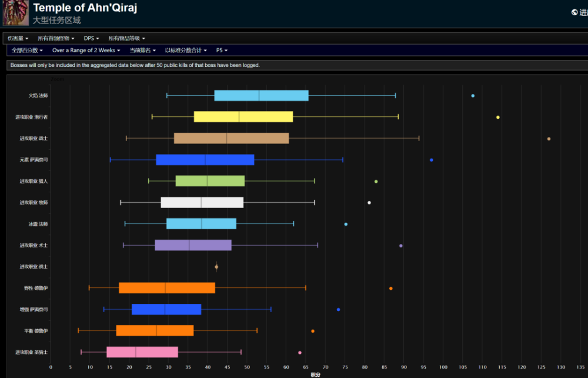Expand the 全部百分数 percentile dropdown
588x378 pixels.
tap(27, 50)
